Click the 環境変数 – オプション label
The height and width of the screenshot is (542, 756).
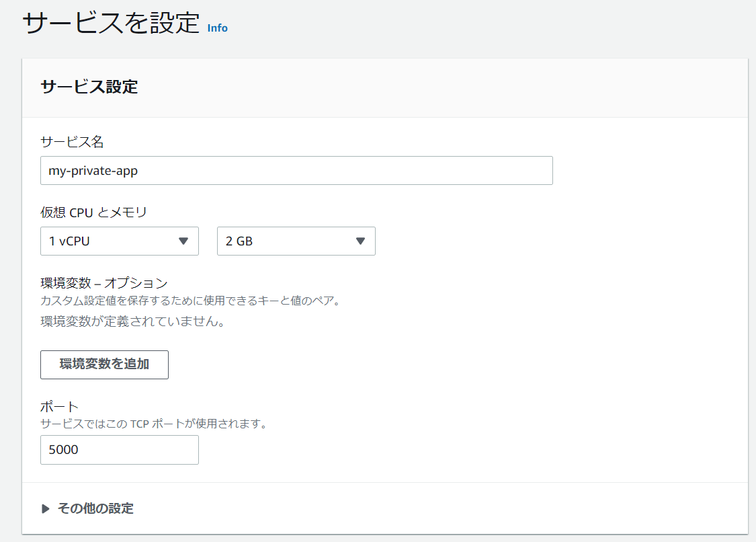[104, 283]
